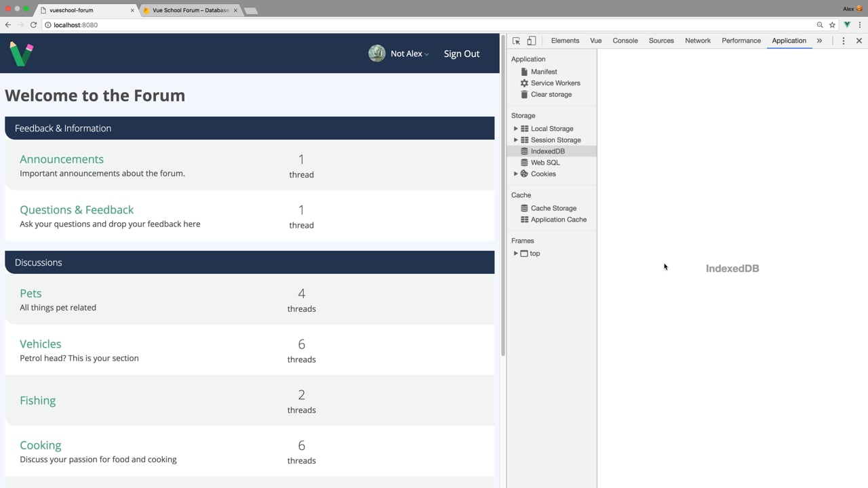This screenshot has height=488, width=868.
Task: Toggle the device toolbar icon in DevTools
Action: pos(532,41)
